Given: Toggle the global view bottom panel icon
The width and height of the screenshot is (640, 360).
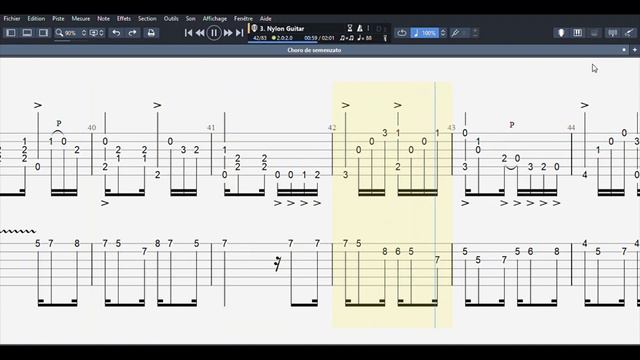Looking at the screenshot, I should pyautogui.click(x=27, y=33).
